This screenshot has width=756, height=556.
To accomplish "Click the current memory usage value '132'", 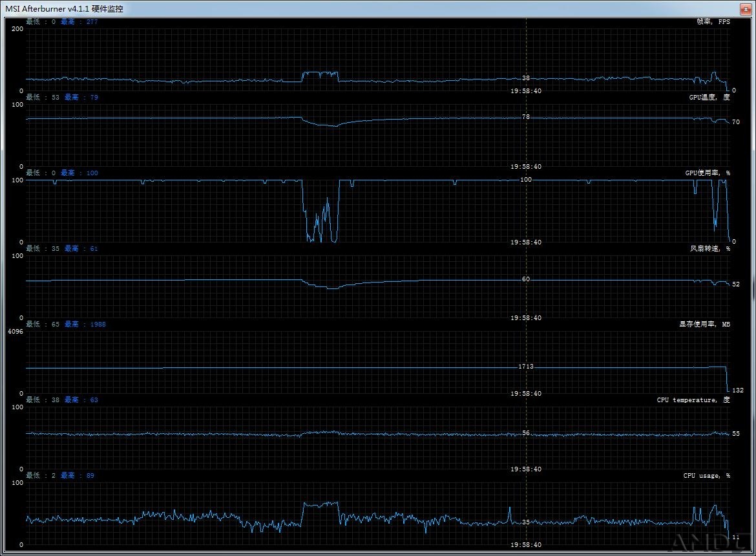I will [738, 390].
